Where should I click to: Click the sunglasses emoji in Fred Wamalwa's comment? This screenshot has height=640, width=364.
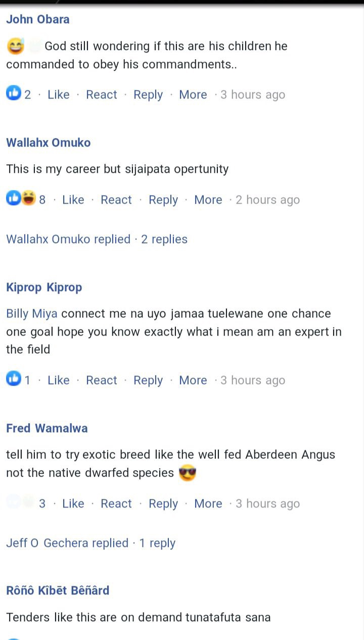click(187, 473)
